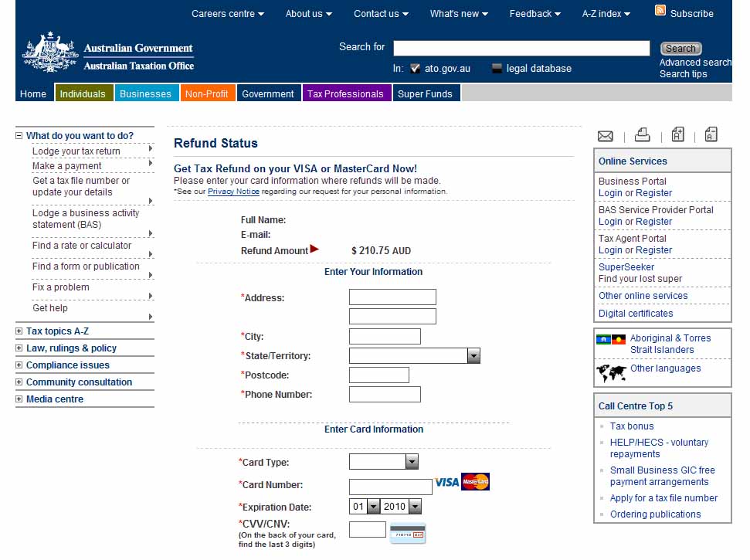The width and height of the screenshot is (750, 560).
Task: Enable the legal database search checkbox
Action: (x=497, y=69)
